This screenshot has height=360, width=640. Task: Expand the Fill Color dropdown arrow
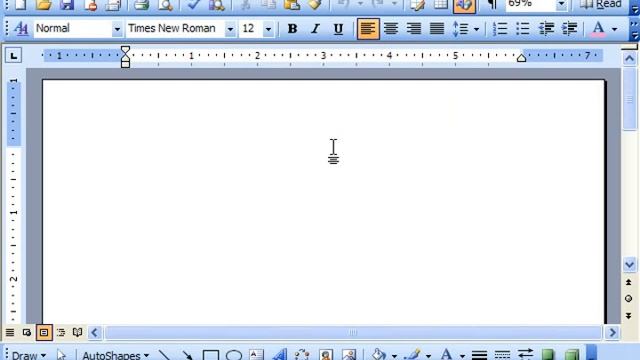394,356
